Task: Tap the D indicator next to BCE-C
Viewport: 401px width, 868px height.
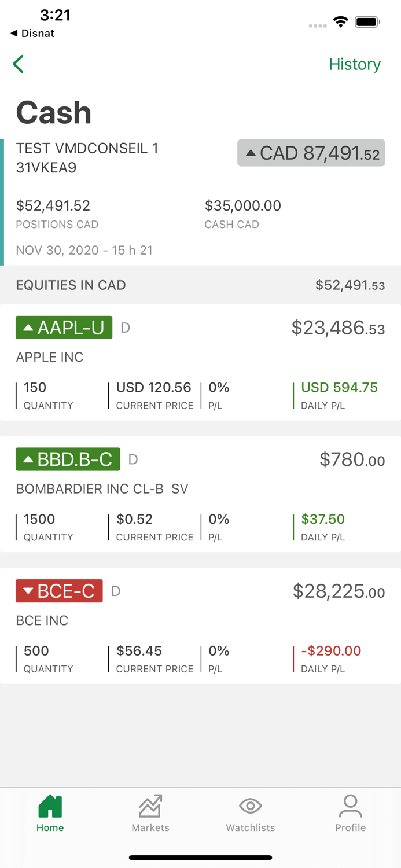Action: tap(115, 591)
